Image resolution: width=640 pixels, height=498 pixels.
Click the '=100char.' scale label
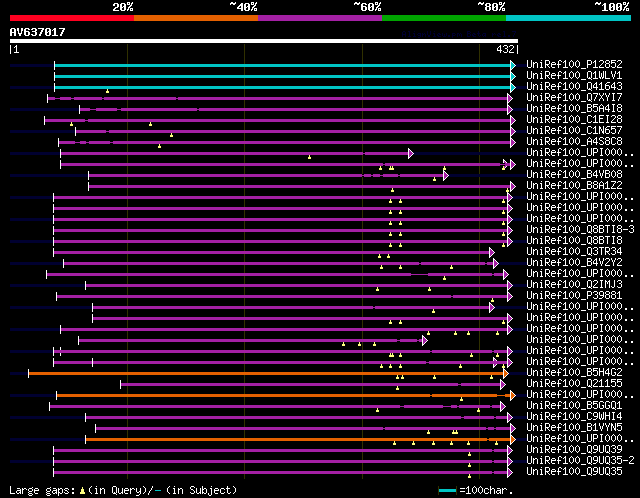pos(486,490)
